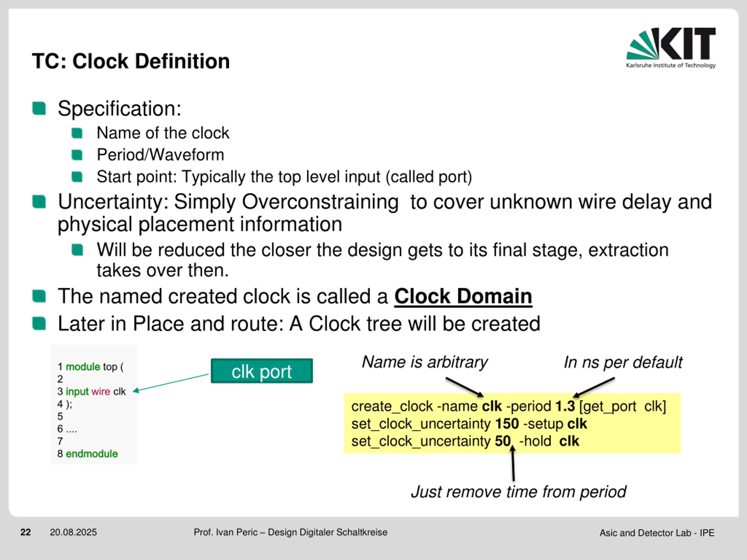Screen dimensions: 747x560
Task: Click the 'set_clock_uncertainty 50 -hold clk' line
Action: click(465, 442)
